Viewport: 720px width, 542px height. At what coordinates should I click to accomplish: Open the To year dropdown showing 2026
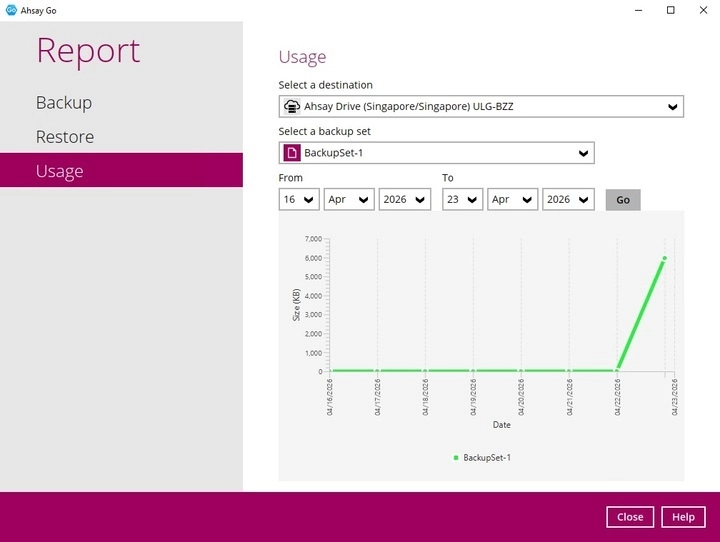click(x=568, y=199)
